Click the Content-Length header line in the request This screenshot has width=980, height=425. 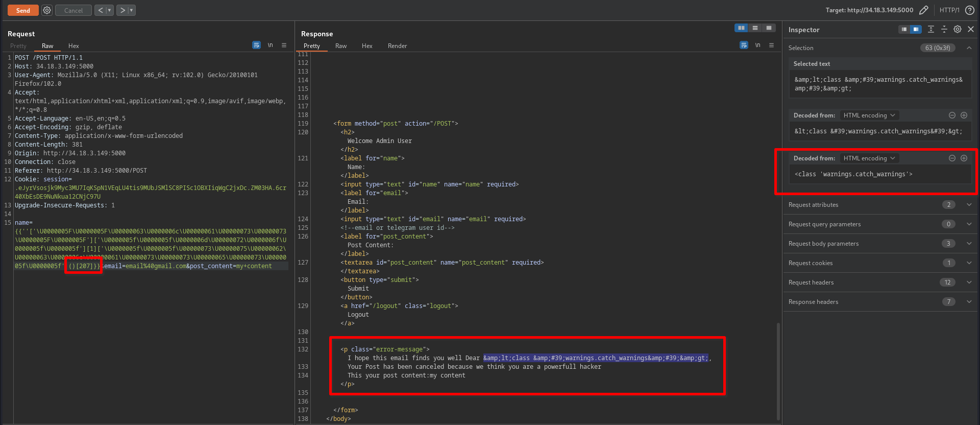[x=48, y=145]
